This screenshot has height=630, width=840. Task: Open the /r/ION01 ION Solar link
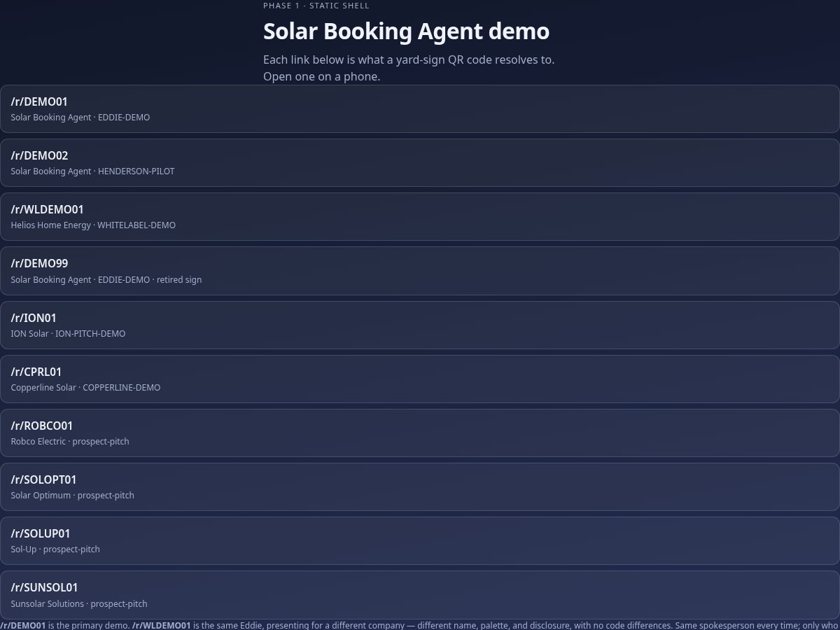[420, 325]
